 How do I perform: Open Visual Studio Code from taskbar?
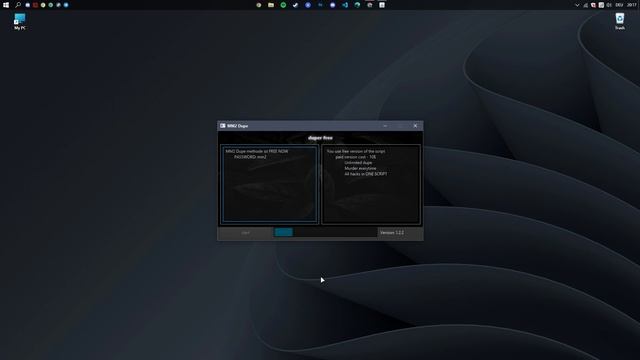pyautogui.click(x=345, y=5)
